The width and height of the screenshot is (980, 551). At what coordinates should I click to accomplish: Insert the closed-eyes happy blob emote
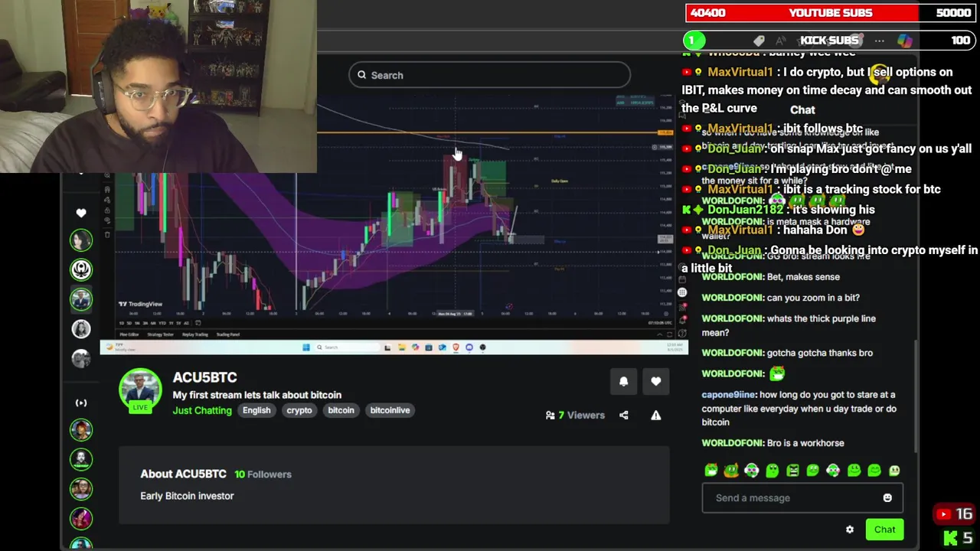click(874, 470)
